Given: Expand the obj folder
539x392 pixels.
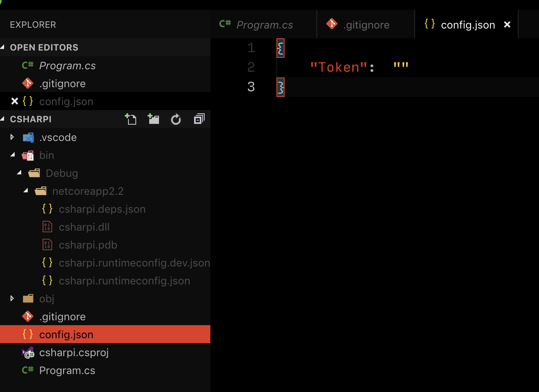Looking at the screenshot, I should (x=12, y=299).
